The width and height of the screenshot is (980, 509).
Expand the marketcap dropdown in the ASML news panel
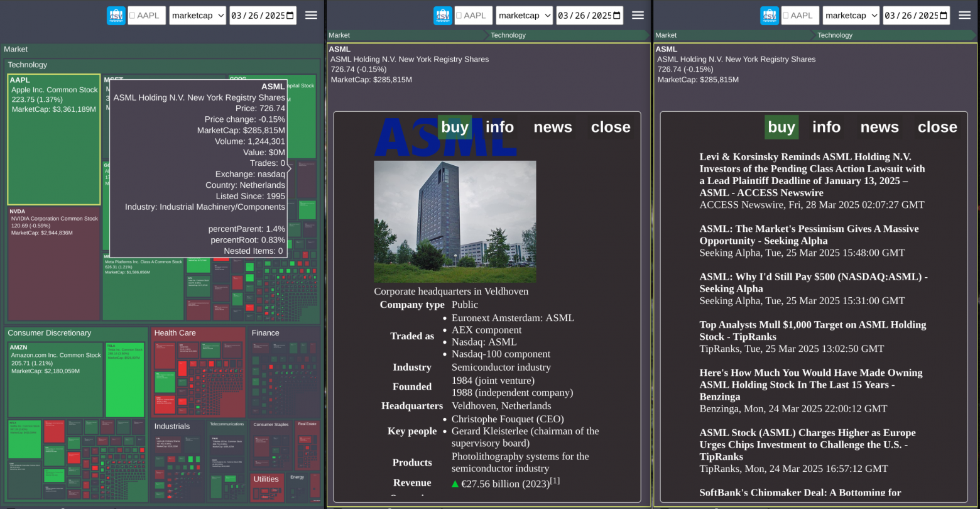coord(851,16)
